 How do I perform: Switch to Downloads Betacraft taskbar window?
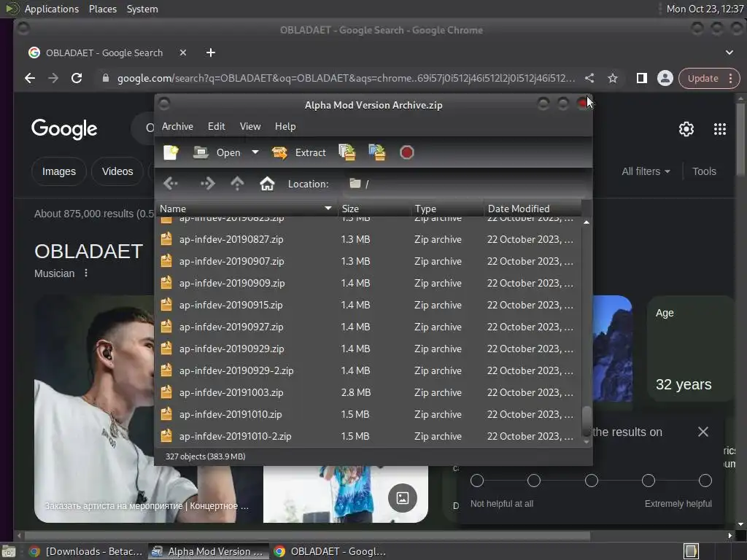[86, 551]
